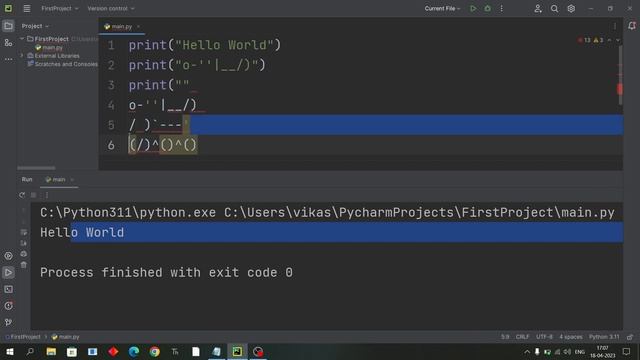Click project panel horizontal scrollbar
Screen dimensions: 640x360
point(36,168)
